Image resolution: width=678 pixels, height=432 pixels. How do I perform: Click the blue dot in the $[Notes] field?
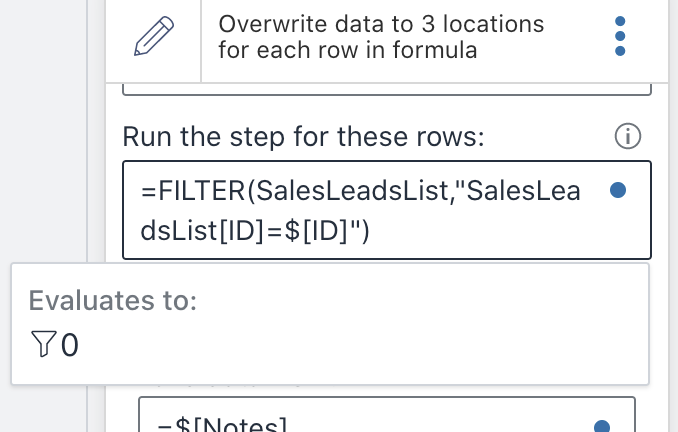(x=602, y=426)
